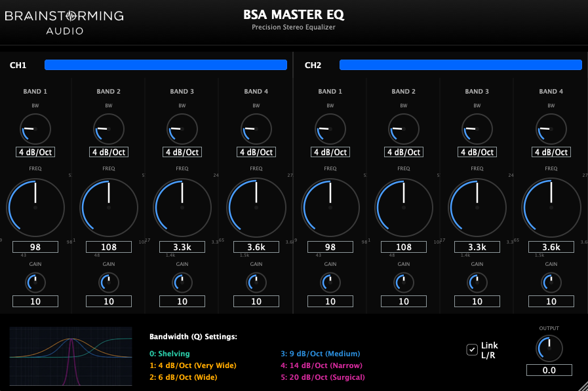Image resolution: width=588 pixels, height=391 pixels.
Task: Click '0: Shelving' legend text
Action: pos(170,354)
